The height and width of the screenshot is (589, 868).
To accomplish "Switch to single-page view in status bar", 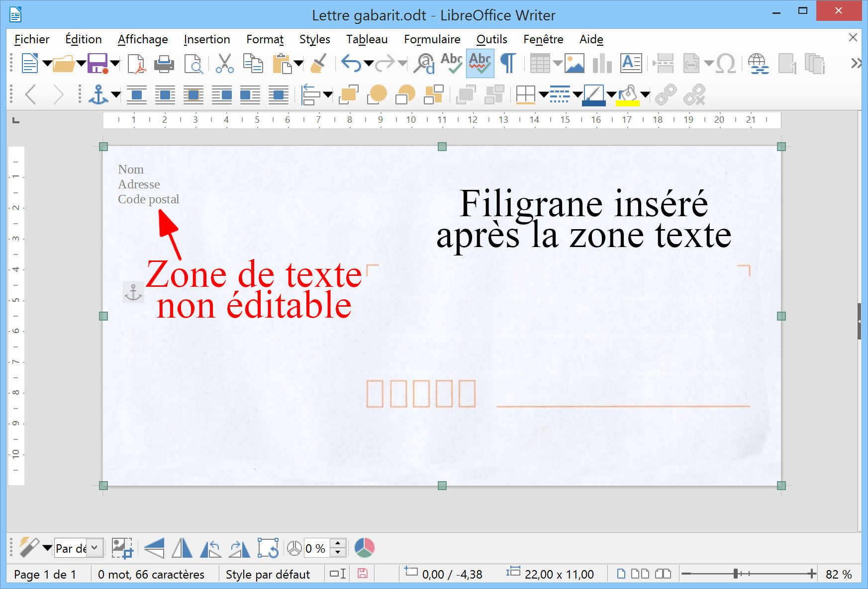I will (621, 574).
